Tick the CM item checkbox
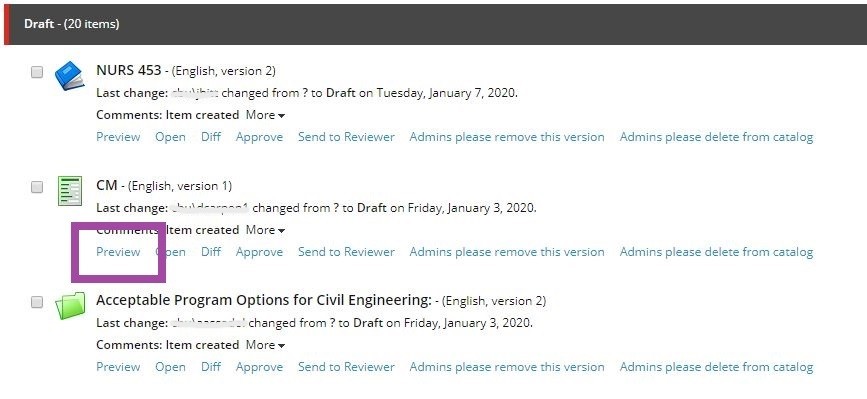The image size is (867, 399). coord(36,187)
